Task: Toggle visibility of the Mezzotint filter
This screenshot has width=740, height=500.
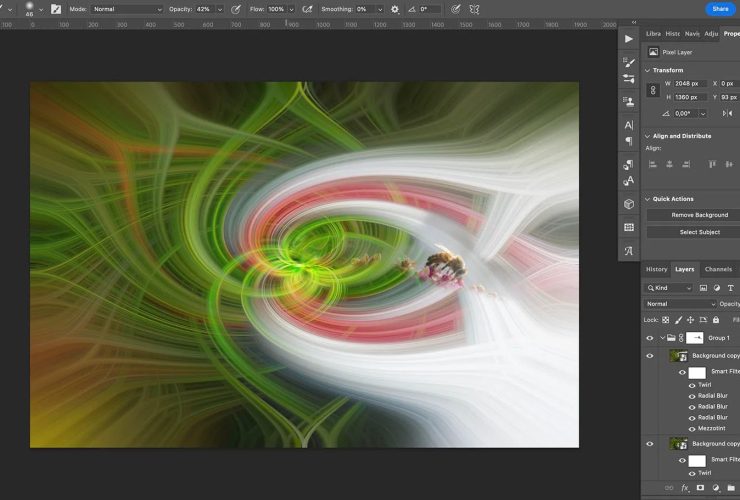Action: pos(691,428)
